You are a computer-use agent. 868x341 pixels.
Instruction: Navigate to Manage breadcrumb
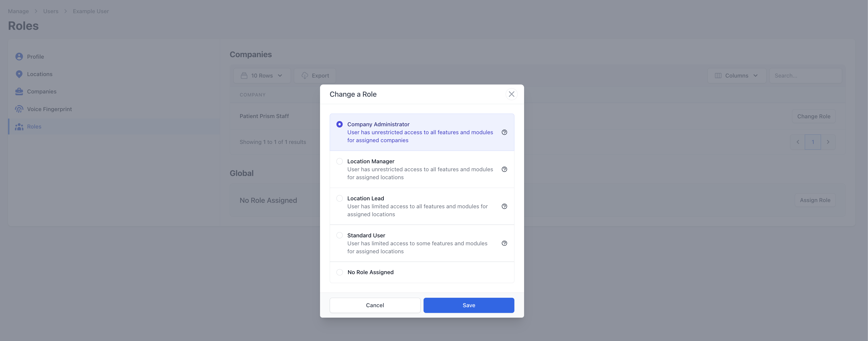18,11
